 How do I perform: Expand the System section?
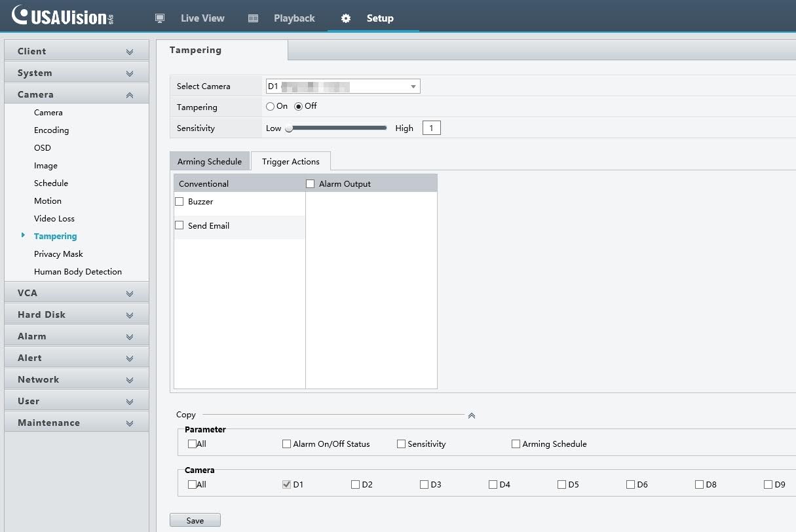coord(77,73)
